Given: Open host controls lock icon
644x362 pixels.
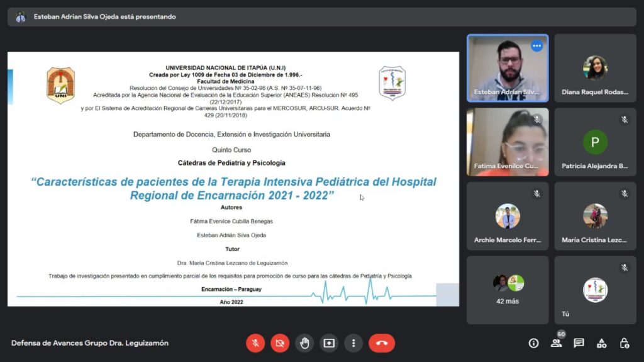Looking at the screenshot, I should point(624,343).
